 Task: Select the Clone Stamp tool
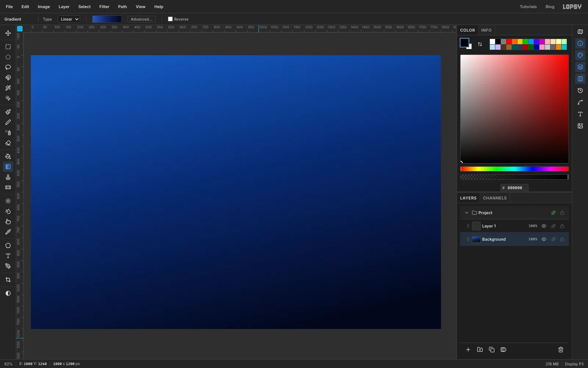tap(8, 177)
